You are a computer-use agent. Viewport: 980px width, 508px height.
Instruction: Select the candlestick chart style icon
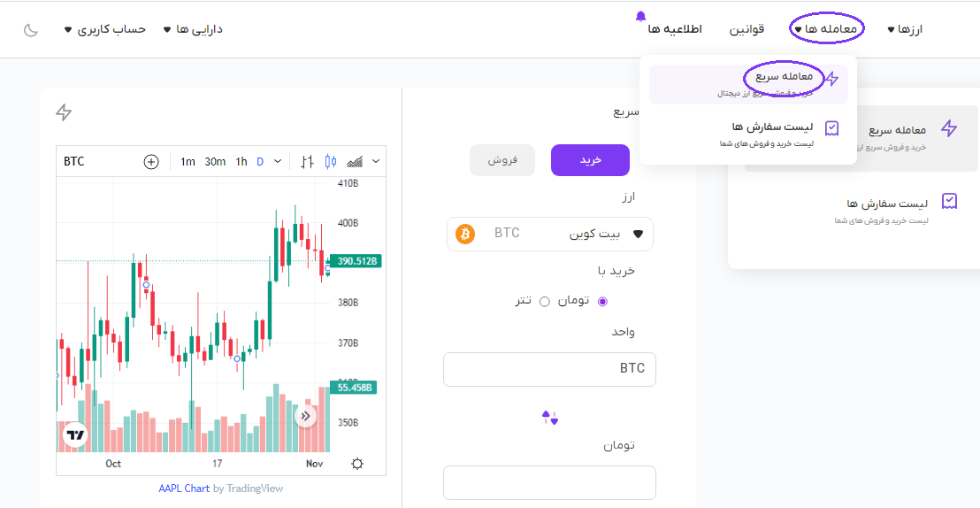(x=331, y=162)
